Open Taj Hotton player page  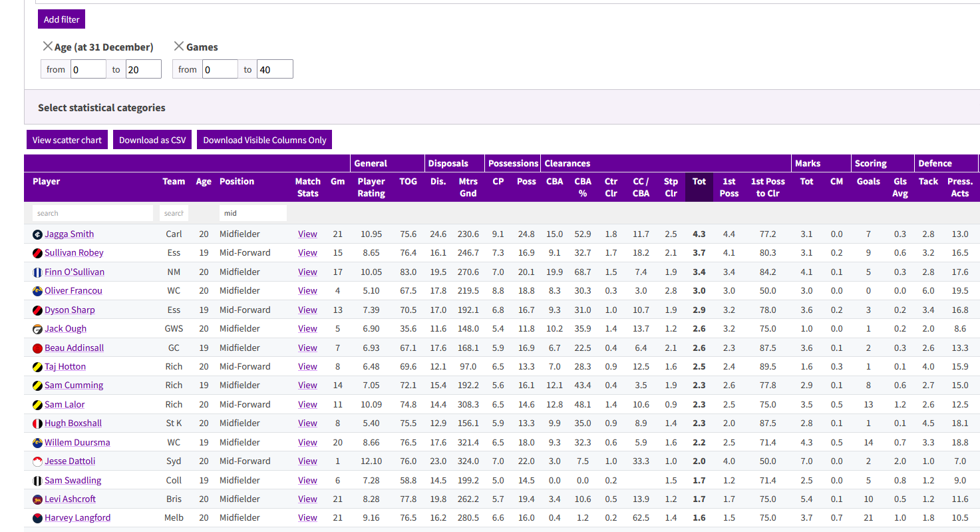(65, 367)
